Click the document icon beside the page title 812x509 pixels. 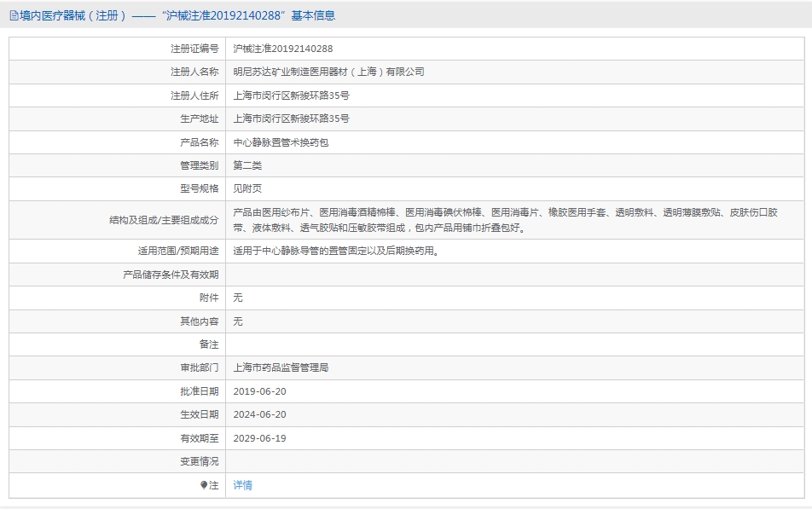point(14,16)
